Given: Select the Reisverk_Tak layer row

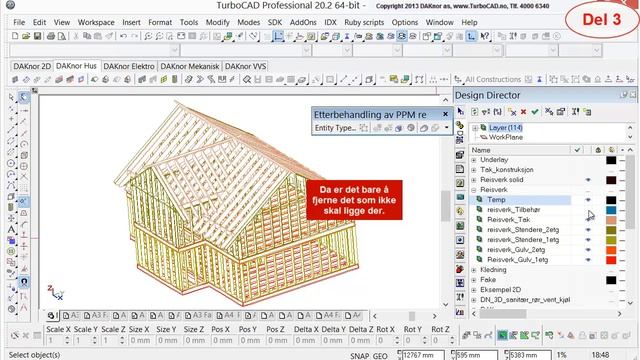Looking at the screenshot, I should pyautogui.click(x=520, y=220).
